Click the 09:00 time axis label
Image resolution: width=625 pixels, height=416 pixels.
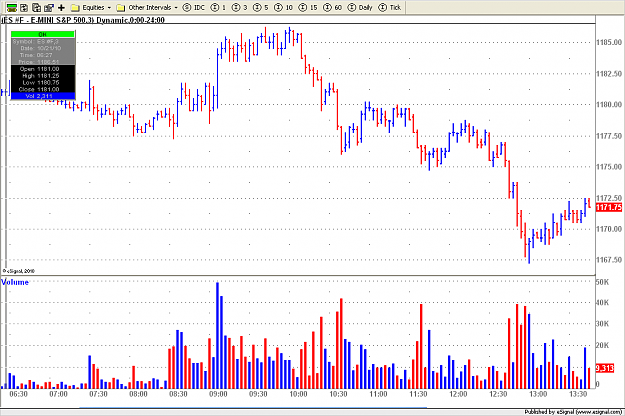218,394
